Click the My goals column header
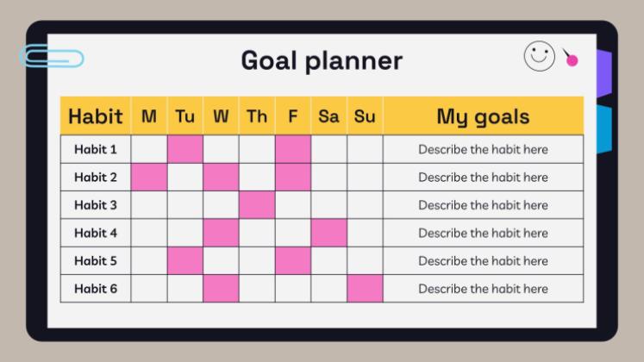This screenshot has width=644, height=362. [483, 116]
